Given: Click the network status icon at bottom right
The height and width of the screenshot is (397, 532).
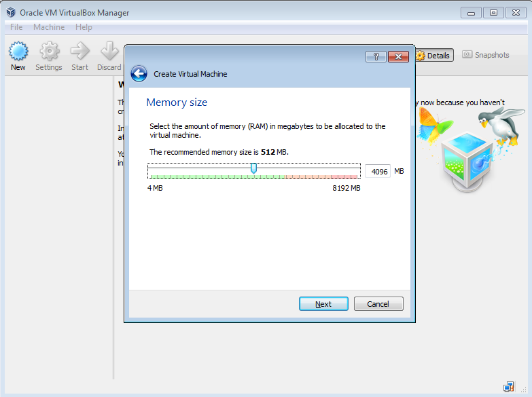Looking at the screenshot, I should coord(509,387).
